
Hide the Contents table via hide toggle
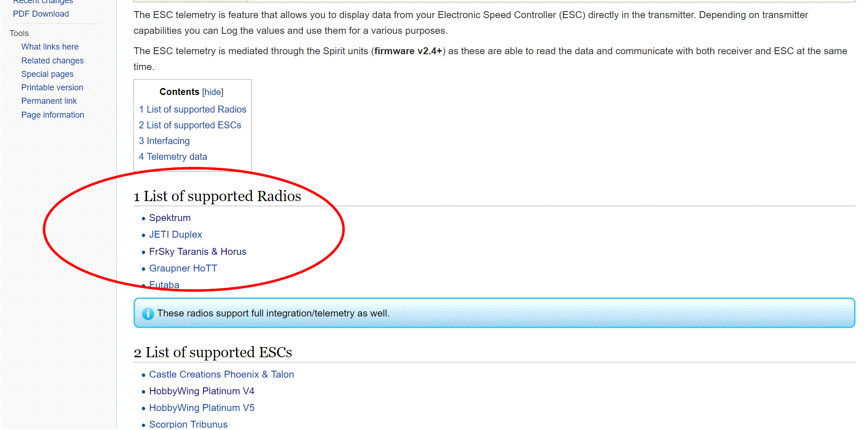[212, 92]
